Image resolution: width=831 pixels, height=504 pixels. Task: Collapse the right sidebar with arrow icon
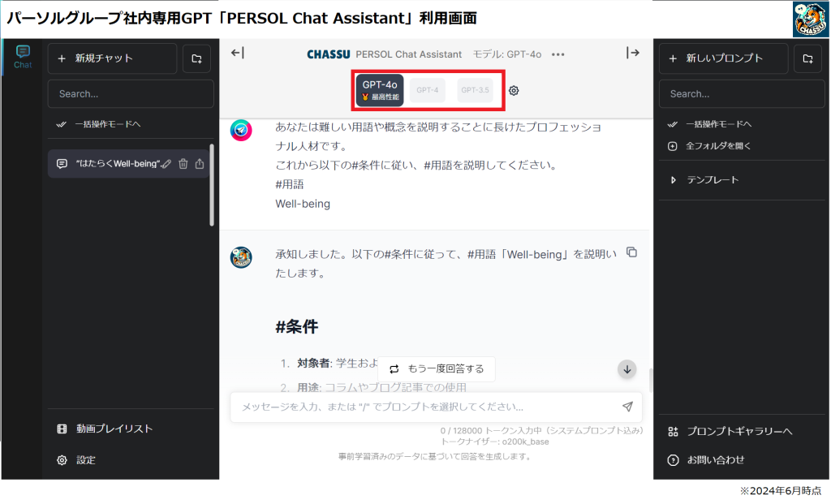(x=633, y=53)
